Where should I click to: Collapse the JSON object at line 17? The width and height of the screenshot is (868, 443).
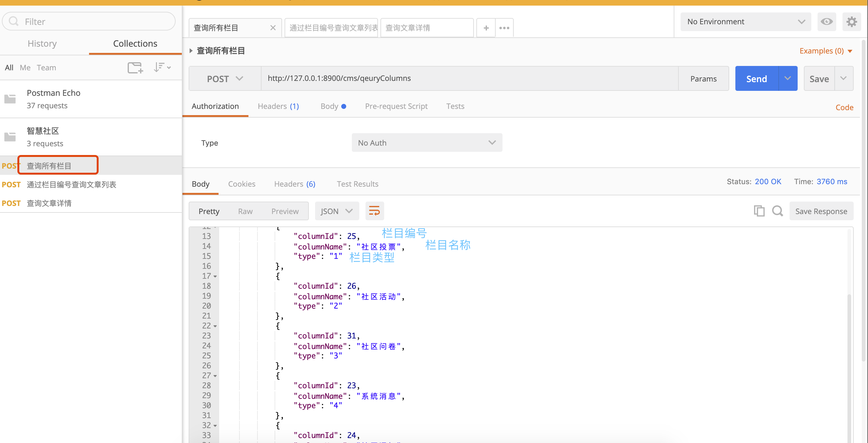215,276
